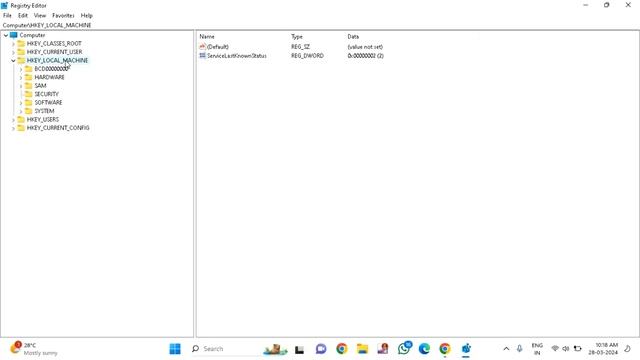Expand the SYSTEM key arrow
The height and width of the screenshot is (360, 640).
click(21, 111)
